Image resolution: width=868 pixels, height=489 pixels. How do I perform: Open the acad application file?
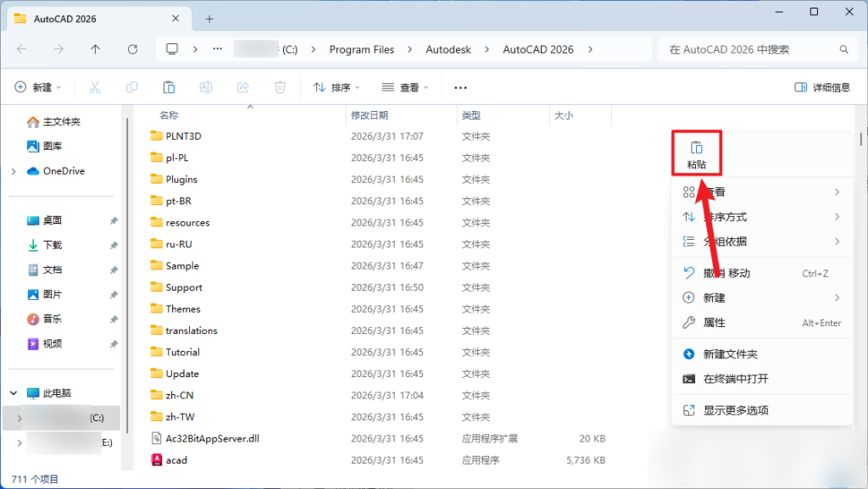[176, 460]
